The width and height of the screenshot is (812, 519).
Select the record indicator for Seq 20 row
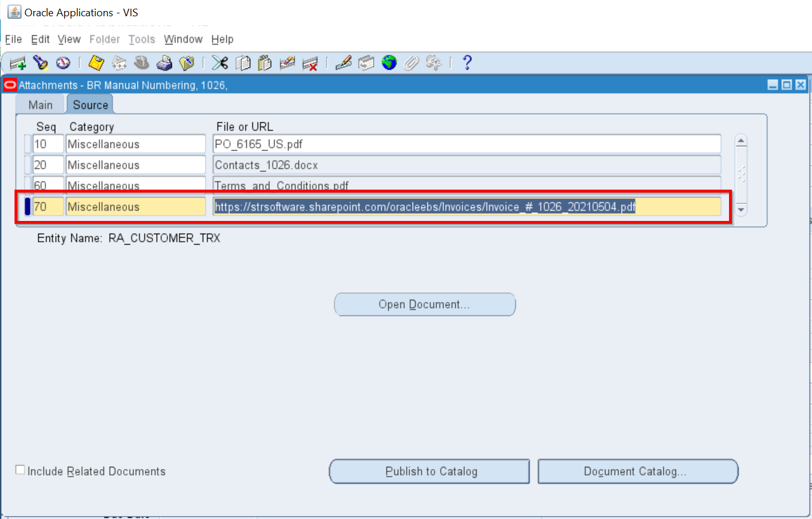pyautogui.click(x=27, y=165)
